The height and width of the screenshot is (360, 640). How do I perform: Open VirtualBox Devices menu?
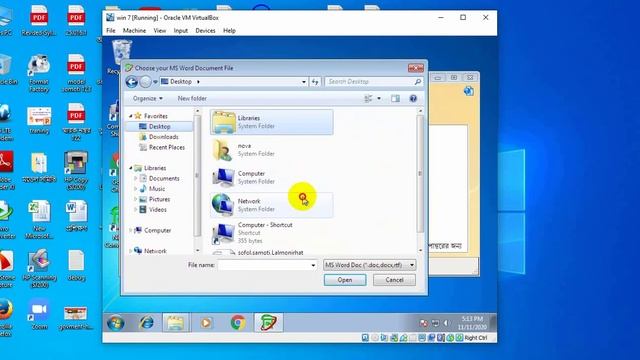point(205,31)
